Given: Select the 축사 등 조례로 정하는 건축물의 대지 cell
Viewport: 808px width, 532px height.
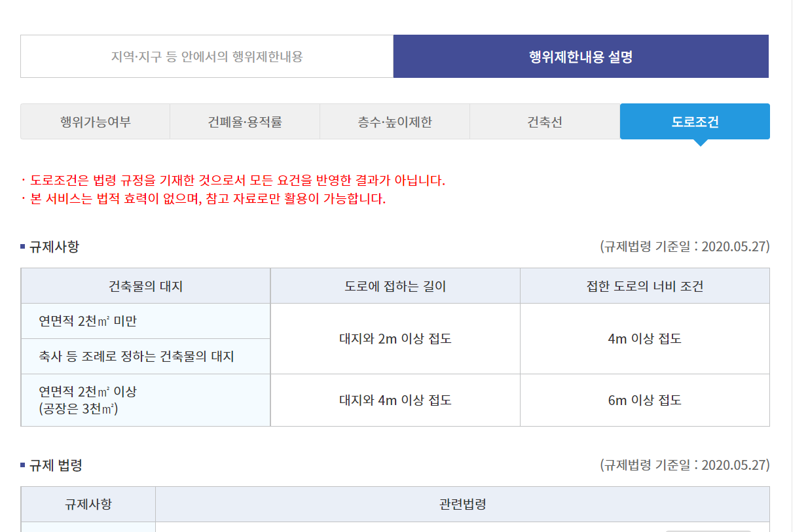Looking at the screenshot, I should coord(145,357).
